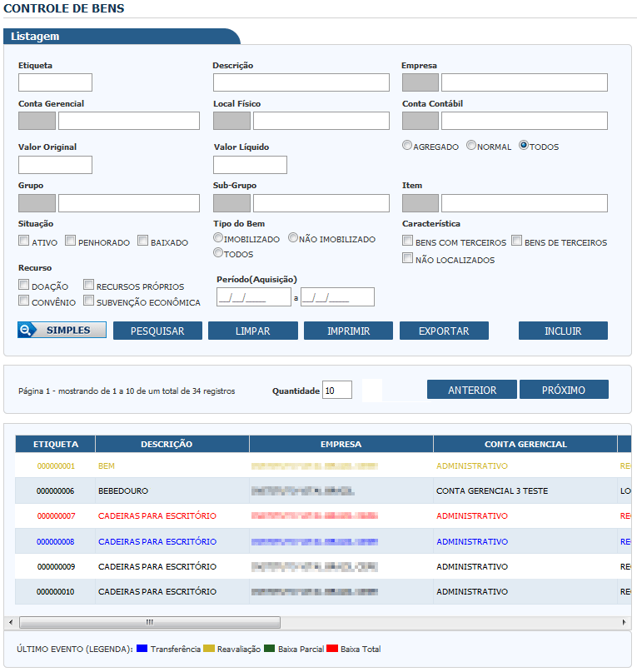Click the Sub-Grupo text field

[x=321, y=203]
